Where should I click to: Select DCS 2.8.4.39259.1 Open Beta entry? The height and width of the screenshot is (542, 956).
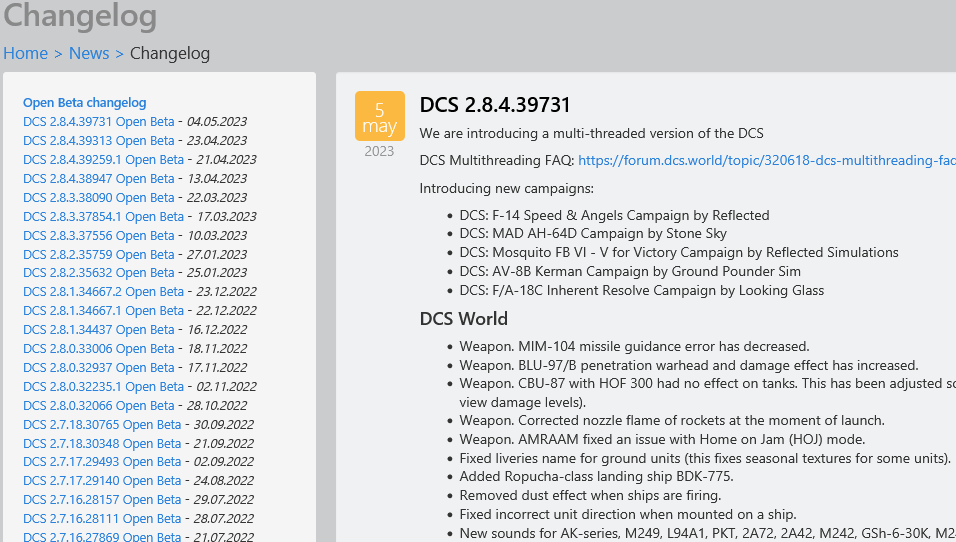104,159
